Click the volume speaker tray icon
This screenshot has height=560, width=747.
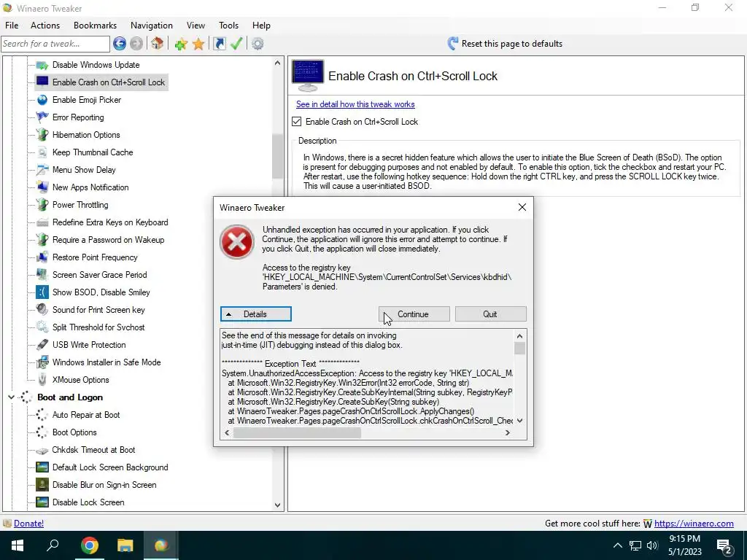(x=652, y=545)
